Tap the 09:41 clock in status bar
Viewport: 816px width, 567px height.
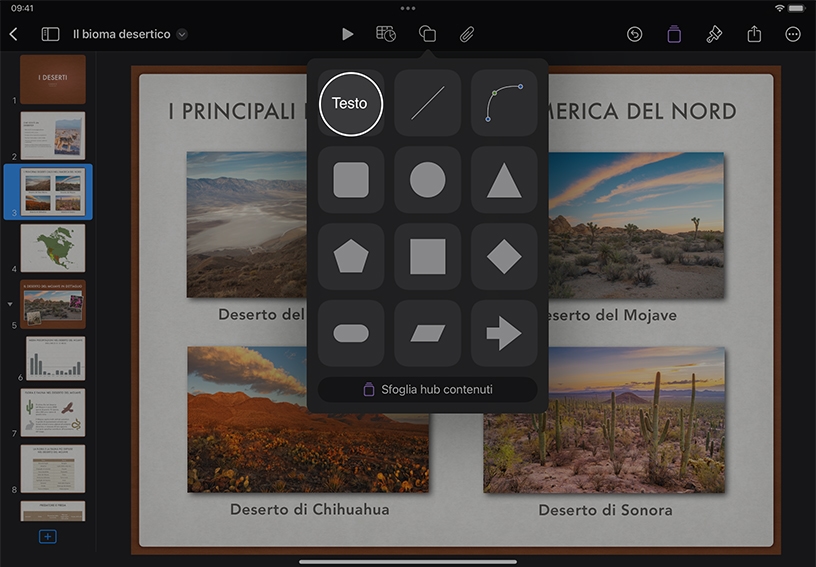pyautogui.click(x=22, y=8)
